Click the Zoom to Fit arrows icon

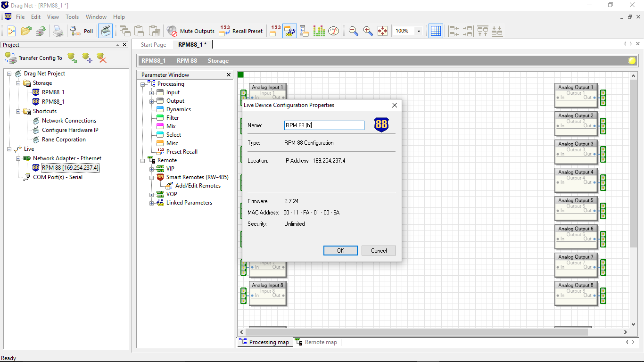pyautogui.click(x=383, y=31)
